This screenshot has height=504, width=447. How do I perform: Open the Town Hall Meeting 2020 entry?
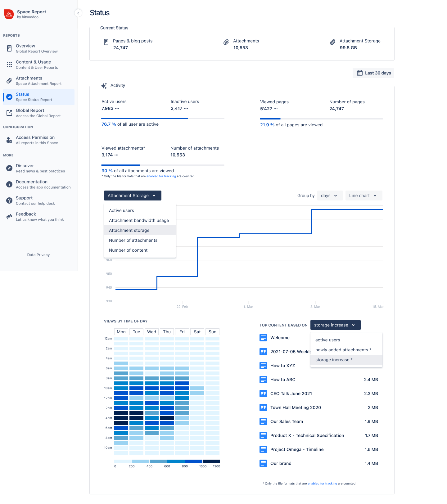click(x=296, y=407)
